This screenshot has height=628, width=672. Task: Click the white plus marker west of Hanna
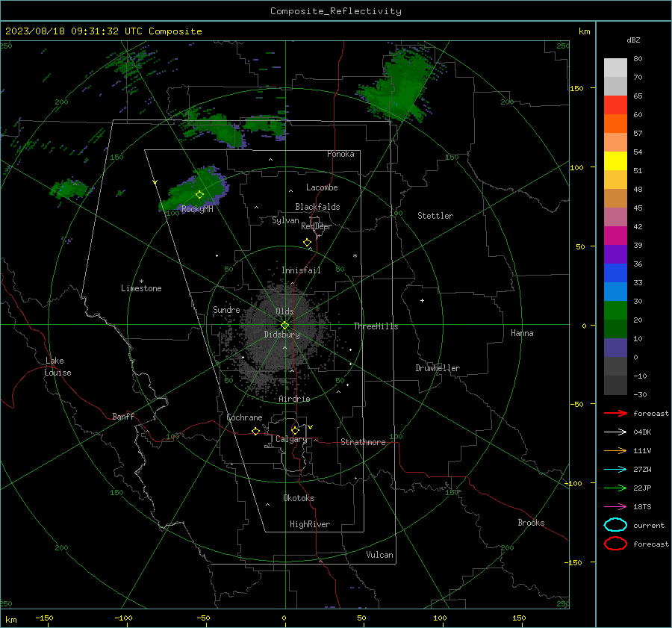[x=422, y=300]
